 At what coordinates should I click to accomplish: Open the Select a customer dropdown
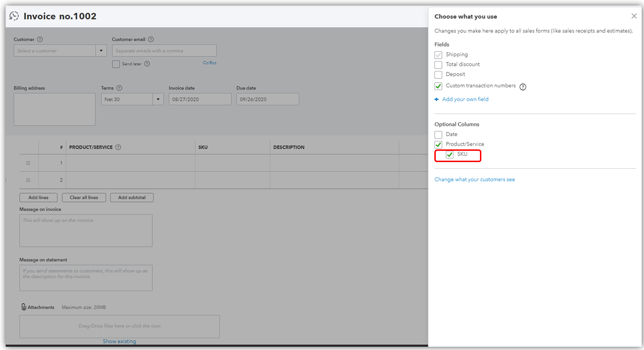click(101, 51)
